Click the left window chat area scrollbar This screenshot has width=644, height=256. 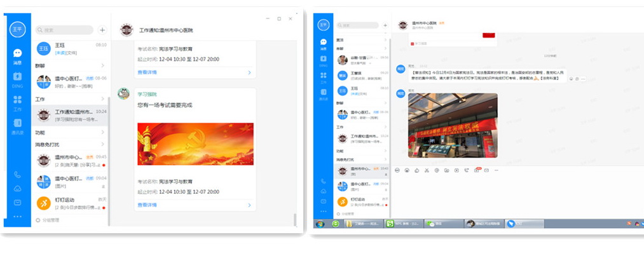pos(295,220)
